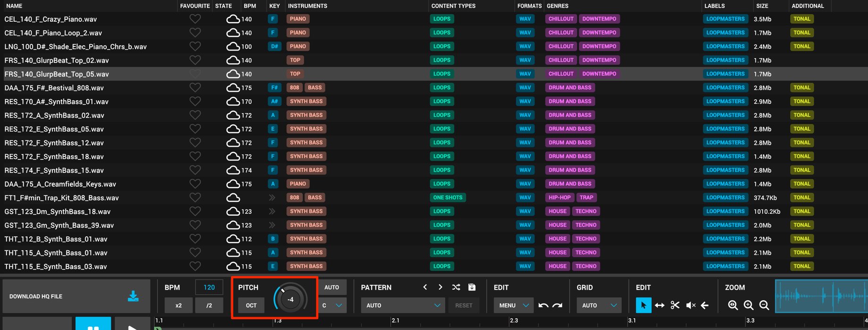The width and height of the screenshot is (868, 330).
Task: Halve the BPM with /2
Action: [x=209, y=305]
